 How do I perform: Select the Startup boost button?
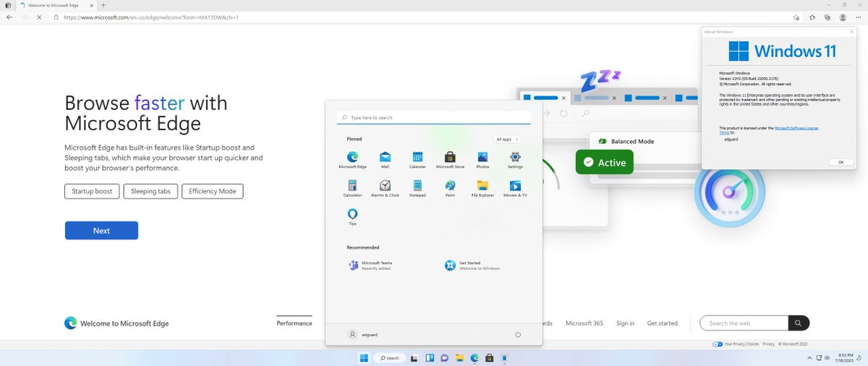click(x=93, y=191)
